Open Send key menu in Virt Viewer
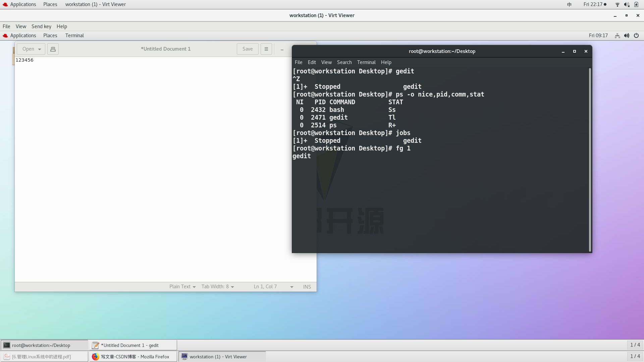644x362 pixels. [41, 26]
